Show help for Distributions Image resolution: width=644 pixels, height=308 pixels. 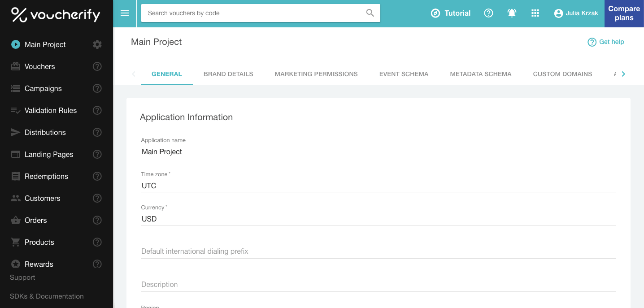(x=97, y=132)
